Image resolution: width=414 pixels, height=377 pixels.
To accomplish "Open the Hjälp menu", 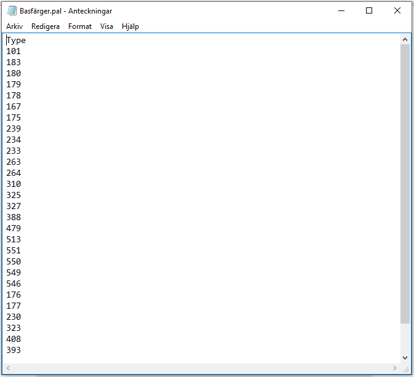I will [130, 26].
